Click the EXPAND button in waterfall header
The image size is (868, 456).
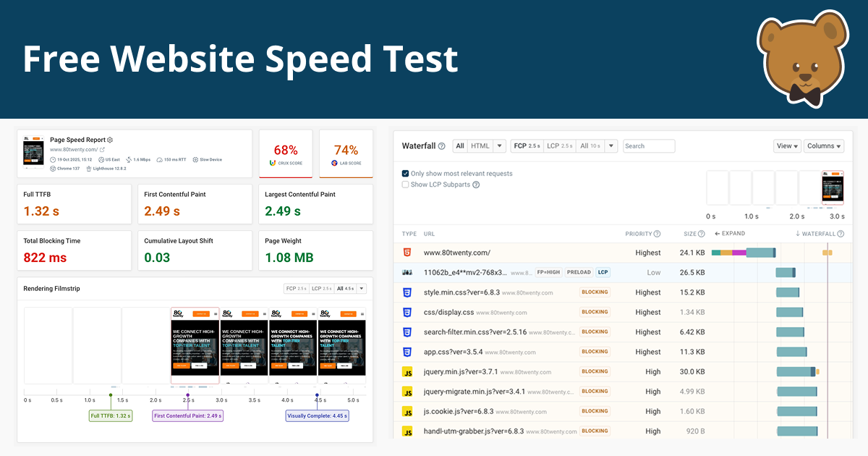tap(729, 234)
